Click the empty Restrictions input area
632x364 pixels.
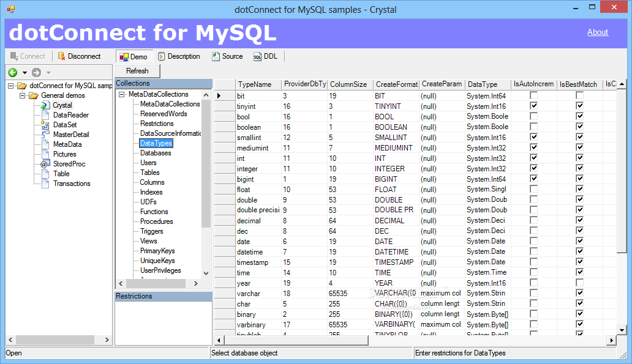[x=164, y=323]
